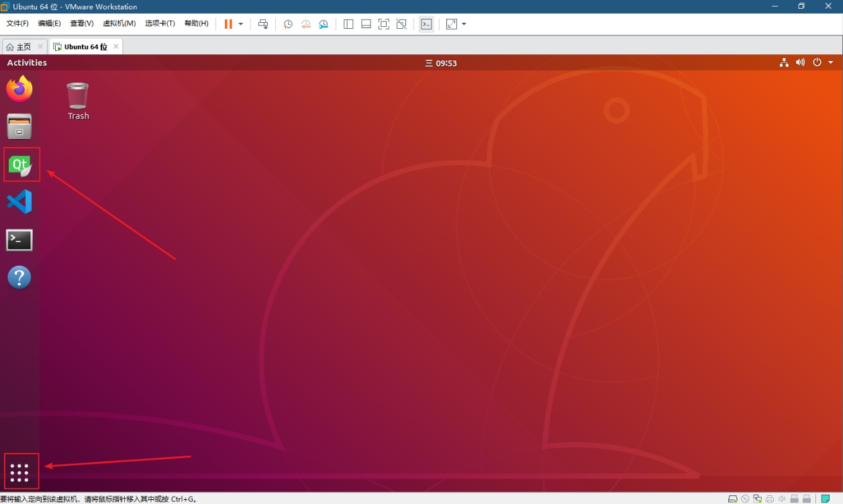
Task: Pause the virtual machine with orange button
Action: click(x=228, y=23)
